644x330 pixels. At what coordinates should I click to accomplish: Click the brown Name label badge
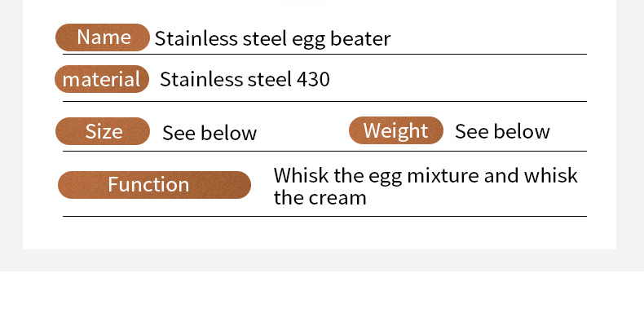click(x=103, y=37)
